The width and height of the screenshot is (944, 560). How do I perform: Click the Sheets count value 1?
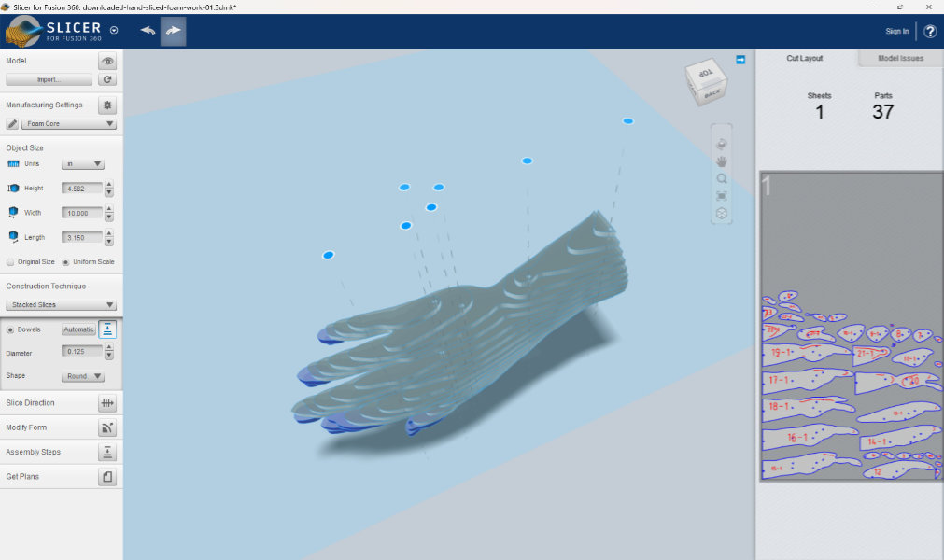click(x=820, y=112)
